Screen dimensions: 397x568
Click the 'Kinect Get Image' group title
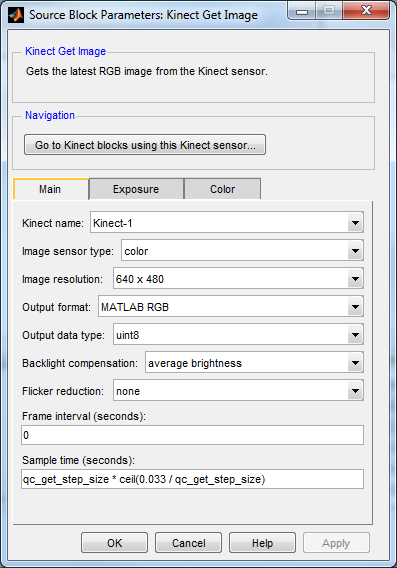66,51
